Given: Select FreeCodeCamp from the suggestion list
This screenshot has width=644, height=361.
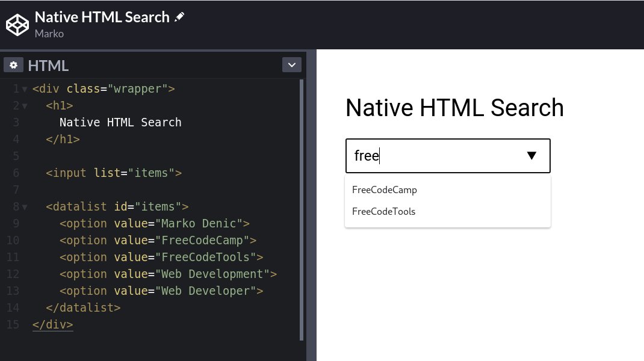Looking at the screenshot, I should coord(384,190).
